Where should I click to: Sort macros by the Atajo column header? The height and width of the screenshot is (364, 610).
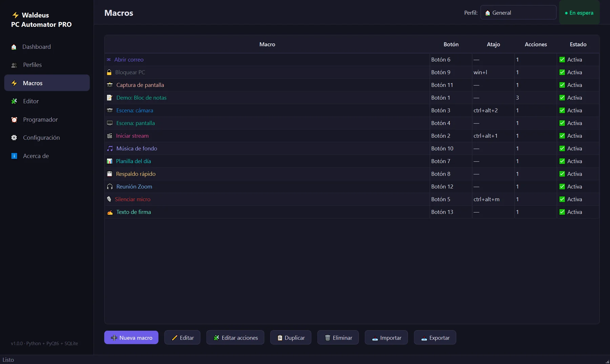(493, 44)
